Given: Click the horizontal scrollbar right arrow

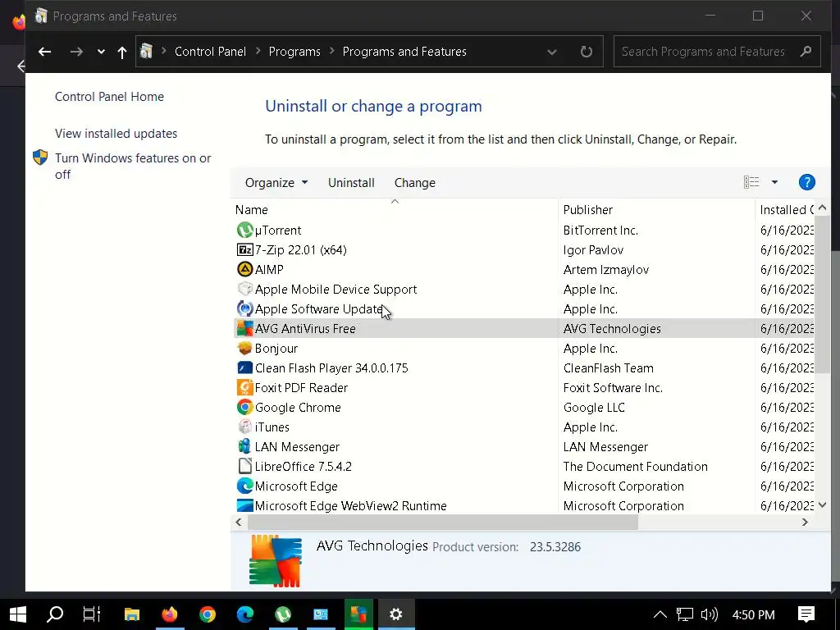Looking at the screenshot, I should tap(805, 523).
